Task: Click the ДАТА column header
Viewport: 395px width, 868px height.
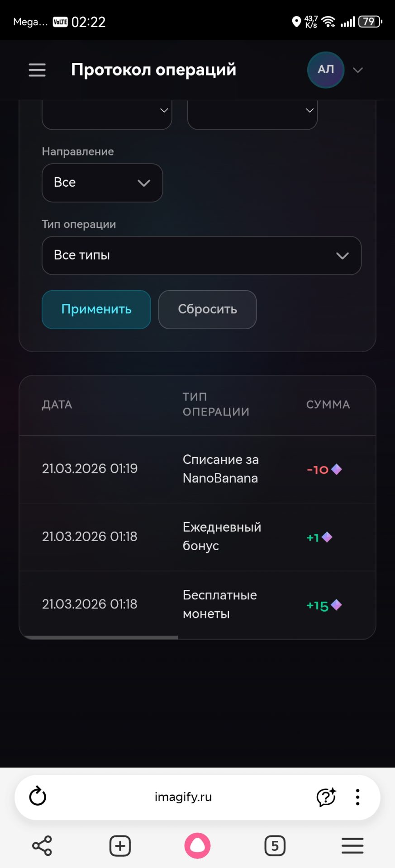Action: point(57,405)
